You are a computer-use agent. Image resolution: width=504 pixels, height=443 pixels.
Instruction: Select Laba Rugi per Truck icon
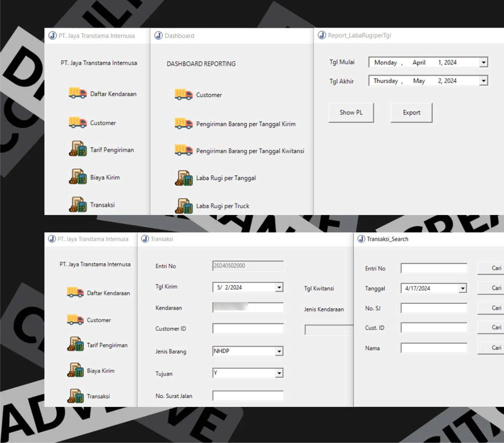tap(183, 206)
